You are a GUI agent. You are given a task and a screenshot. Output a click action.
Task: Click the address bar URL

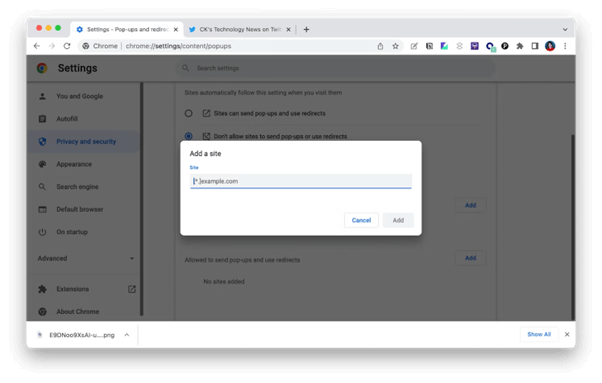[178, 46]
